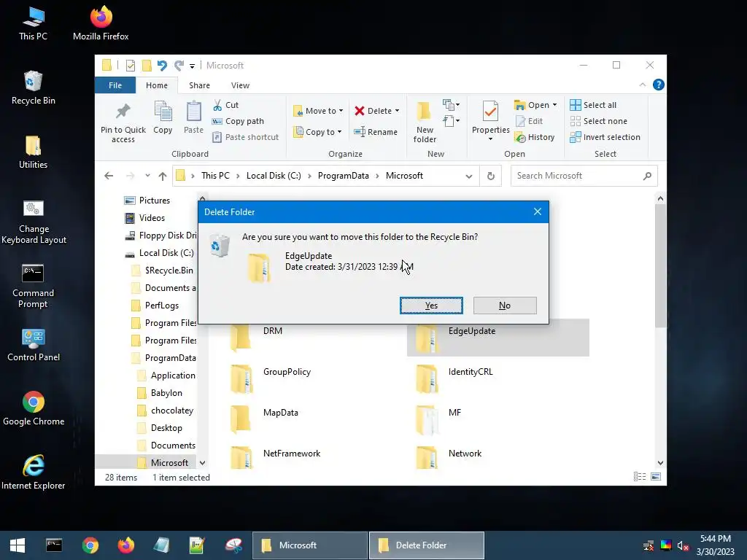Create a New folder
This screenshot has height=560, width=747.
[425, 122]
